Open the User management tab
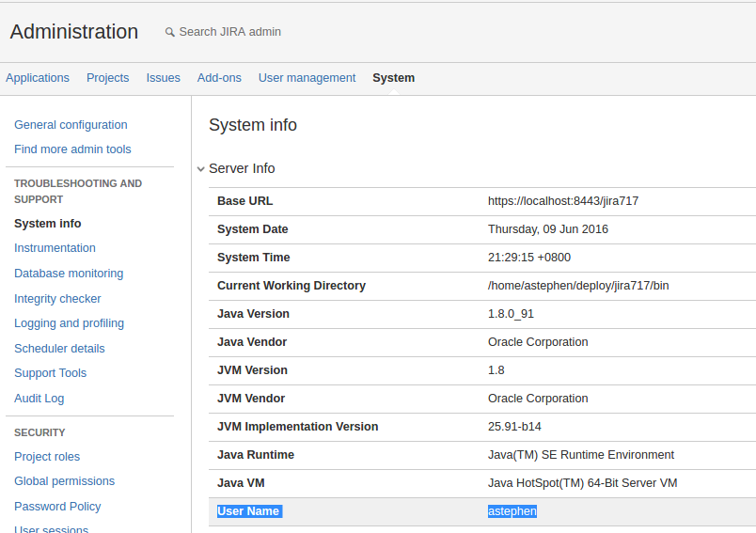756x533 pixels. (x=307, y=78)
